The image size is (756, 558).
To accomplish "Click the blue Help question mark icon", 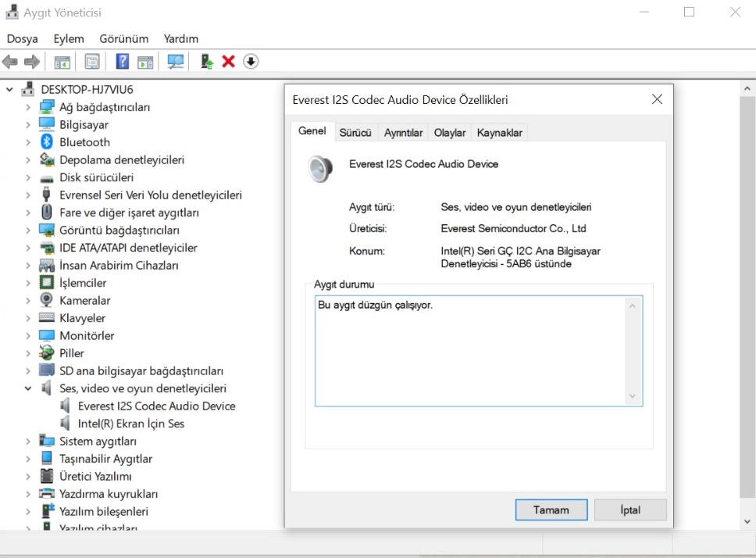I will pyautogui.click(x=123, y=61).
